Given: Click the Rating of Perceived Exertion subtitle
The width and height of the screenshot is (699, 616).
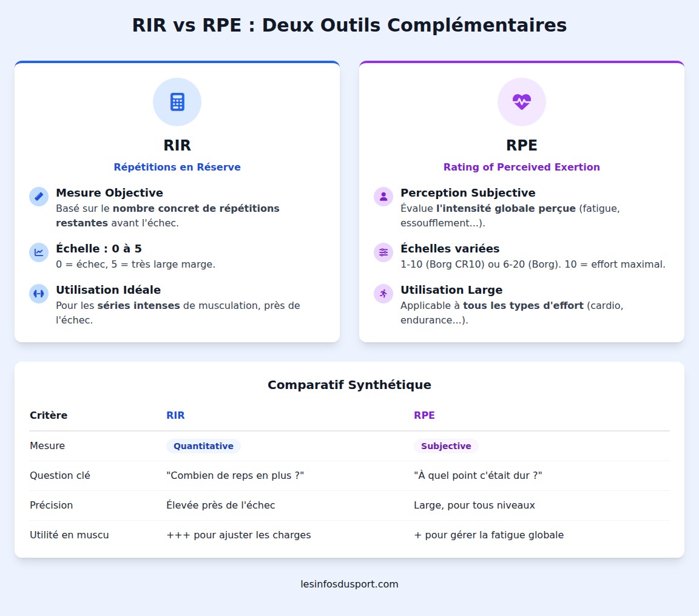Looking at the screenshot, I should [522, 167].
